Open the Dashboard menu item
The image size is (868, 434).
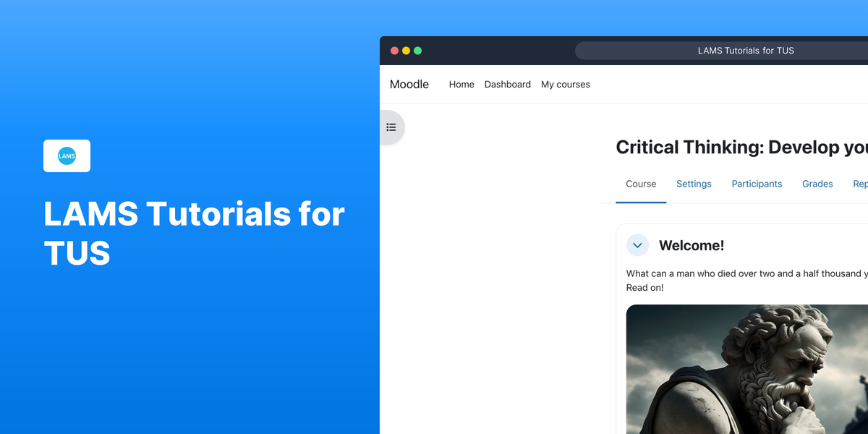coord(508,85)
